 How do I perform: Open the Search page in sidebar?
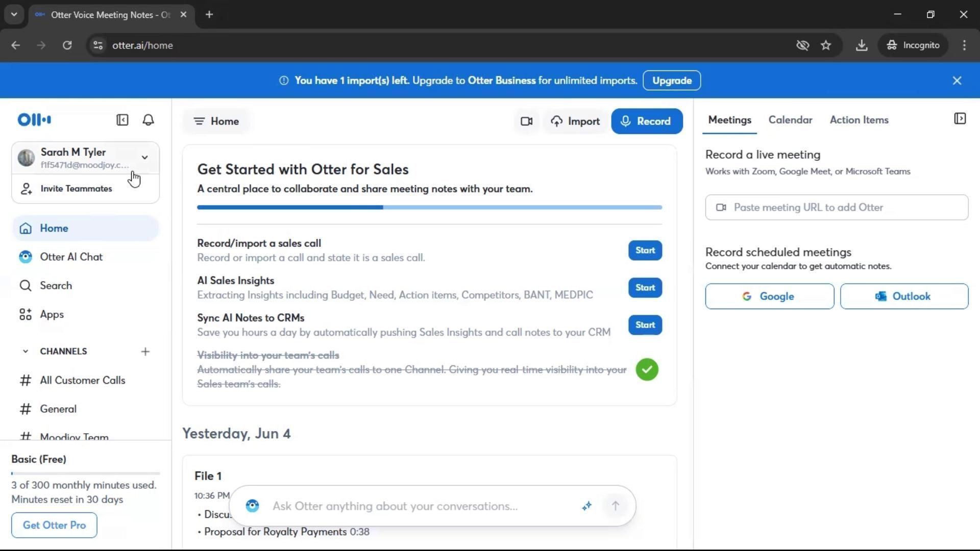(x=56, y=286)
